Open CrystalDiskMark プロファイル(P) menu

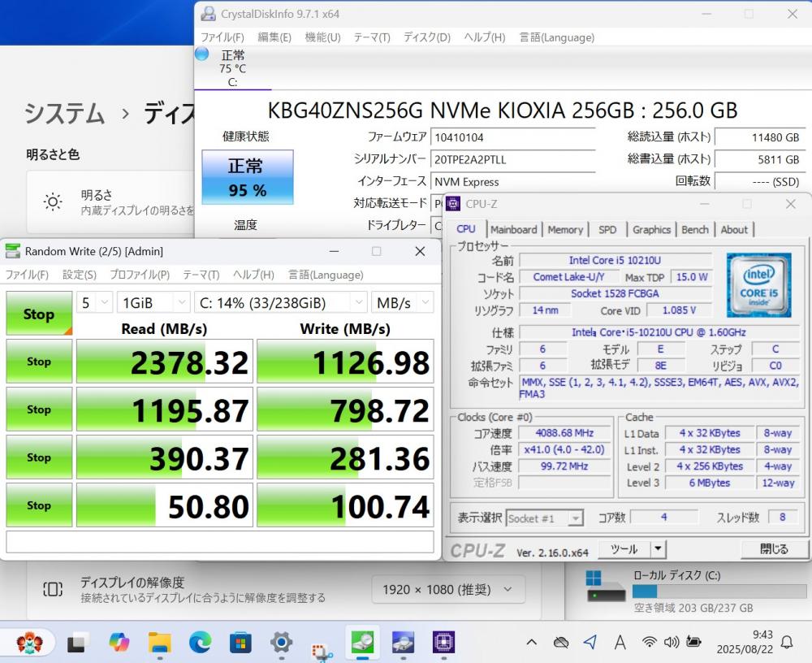pos(140,275)
